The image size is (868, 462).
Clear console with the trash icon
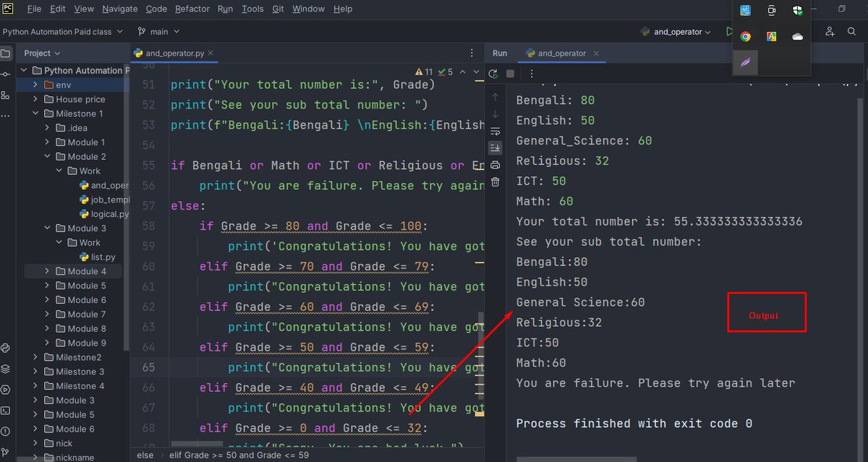(495, 182)
